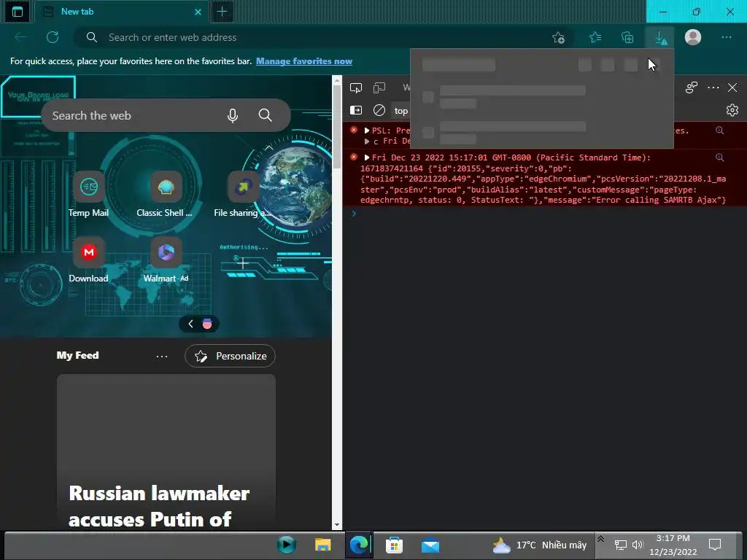Refresh the current page

coord(53,37)
